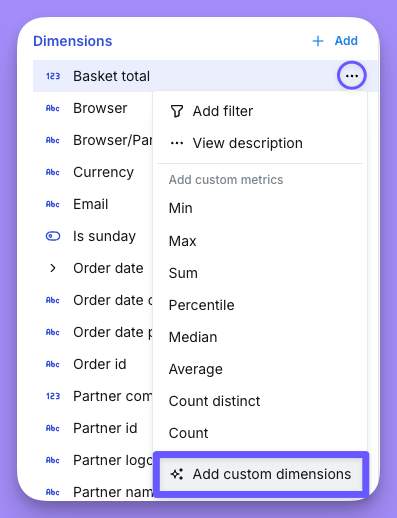Click the Abc type icon beside Email
Viewport: 397px width, 518px height.
[53, 204]
